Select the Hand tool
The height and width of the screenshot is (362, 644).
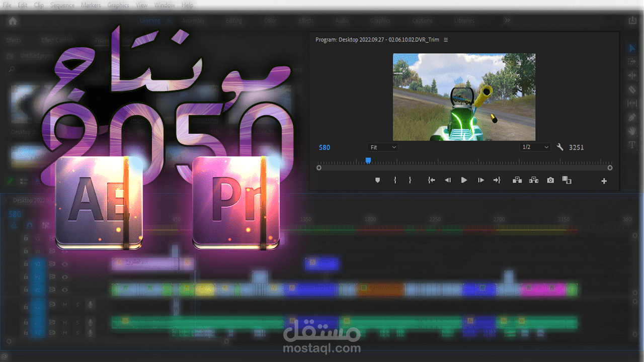632,131
